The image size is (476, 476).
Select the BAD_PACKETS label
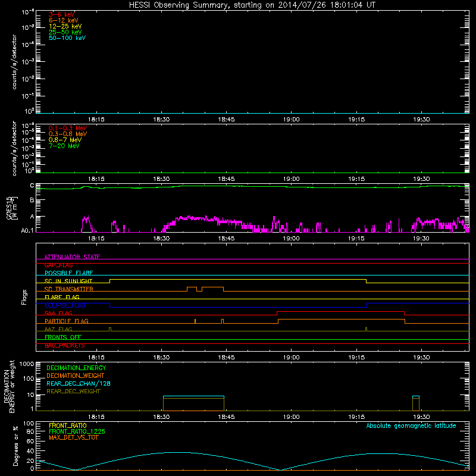(x=65, y=346)
